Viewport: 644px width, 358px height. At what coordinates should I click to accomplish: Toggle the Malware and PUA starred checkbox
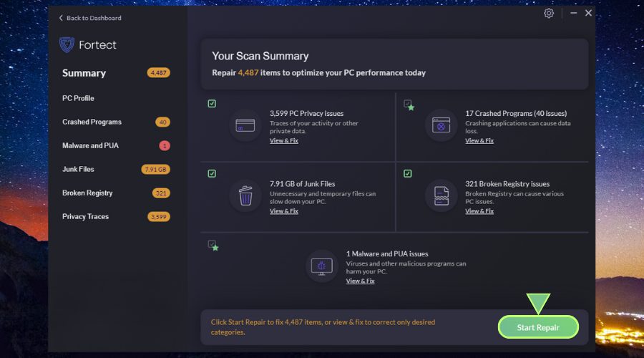pyautogui.click(x=213, y=245)
